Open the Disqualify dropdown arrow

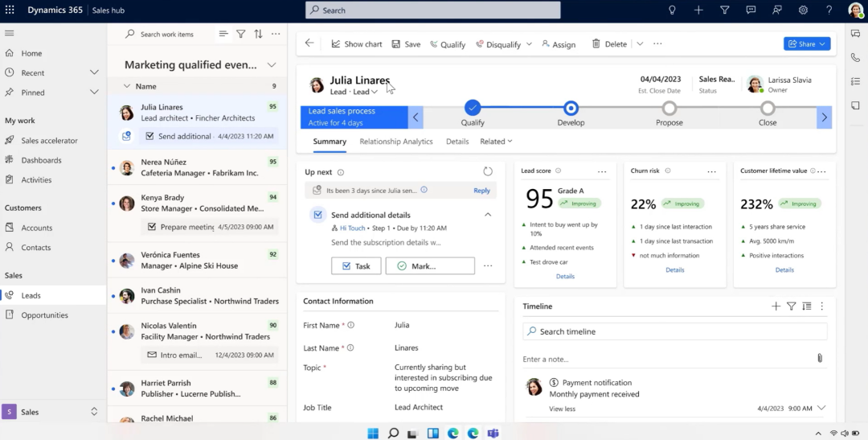click(529, 44)
